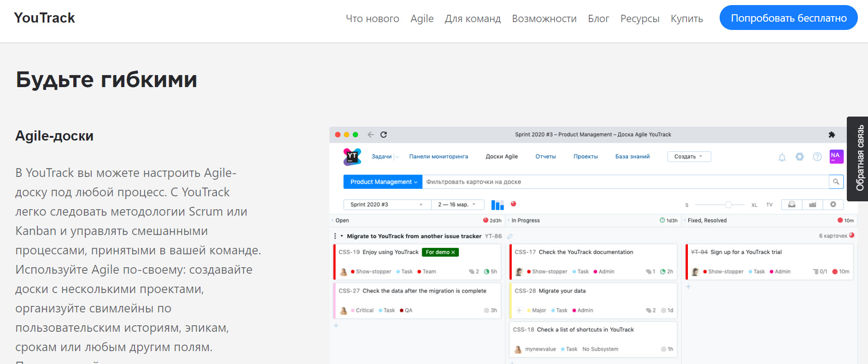868x364 pixels.
Task: Click the backlog tray icon
Action: (x=792, y=205)
